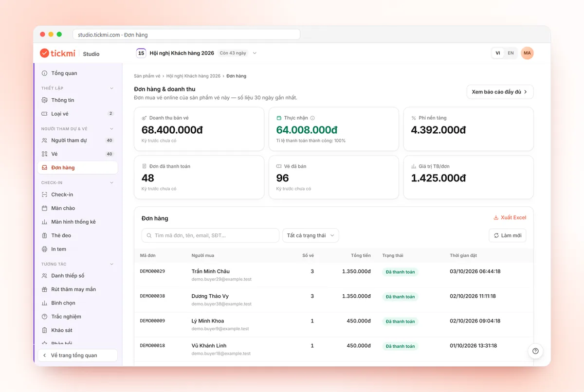Click the Thông tin gear icon
The image size is (584, 392).
45,100
